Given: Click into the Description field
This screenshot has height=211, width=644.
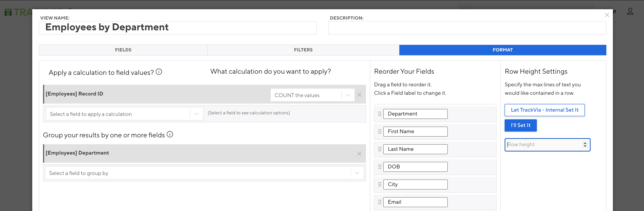Looking at the screenshot, I should tap(467, 28).
